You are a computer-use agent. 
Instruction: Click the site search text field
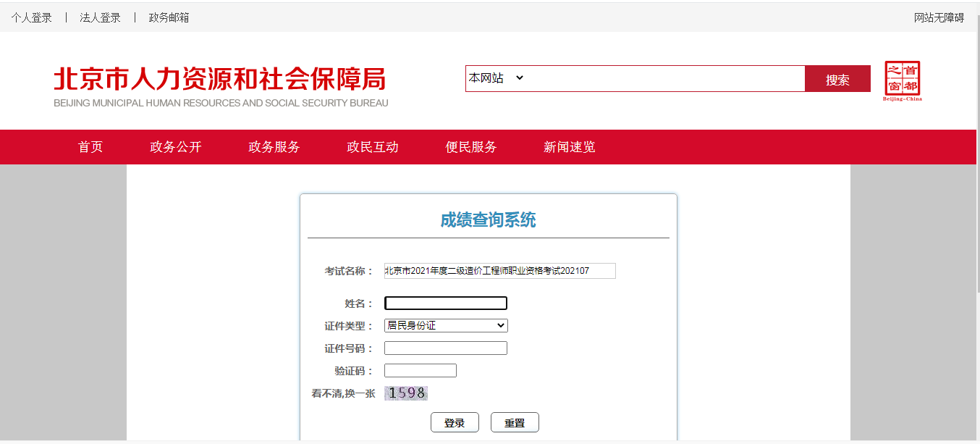(x=664, y=78)
